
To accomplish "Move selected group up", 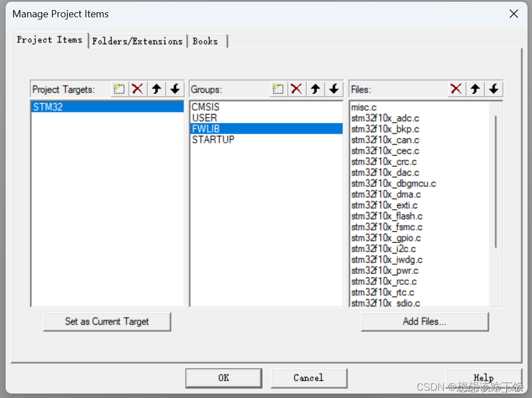I will tap(315, 89).
